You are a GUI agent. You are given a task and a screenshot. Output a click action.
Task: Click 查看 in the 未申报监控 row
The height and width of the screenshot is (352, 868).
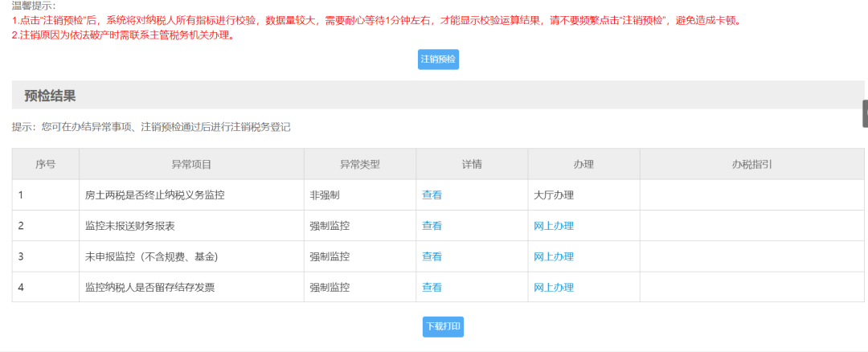(x=432, y=256)
